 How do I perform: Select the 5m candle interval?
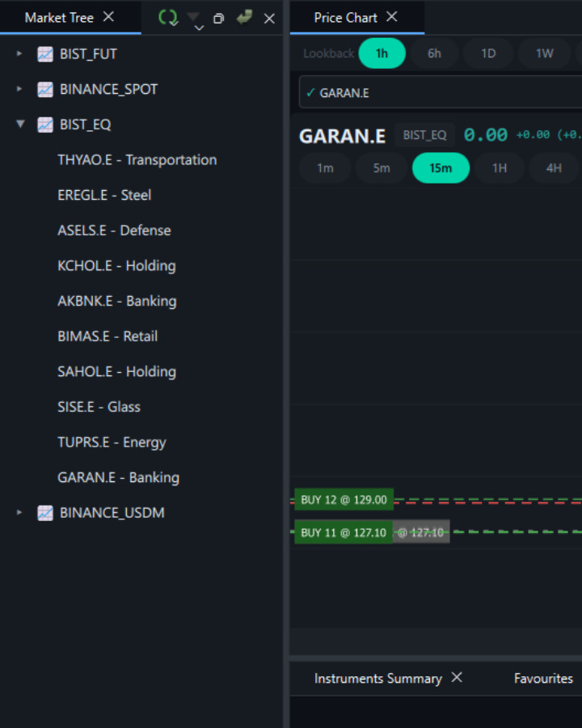(x=382, y=168)
